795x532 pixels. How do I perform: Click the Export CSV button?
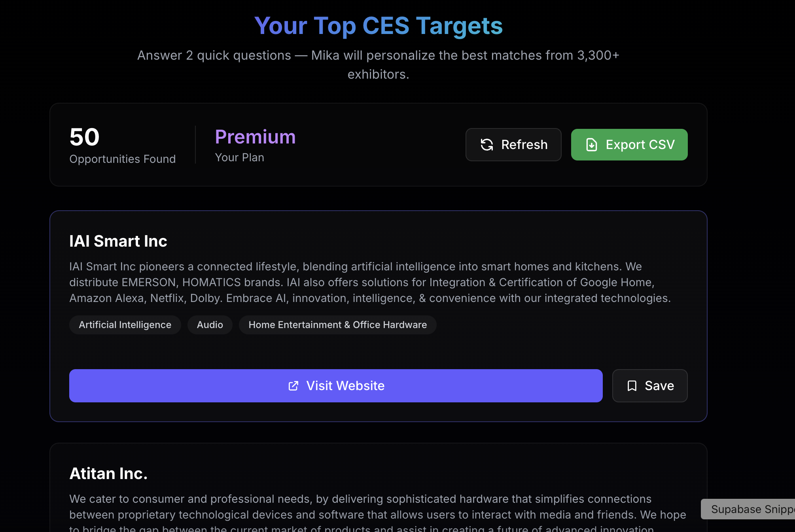pos(629,145)
